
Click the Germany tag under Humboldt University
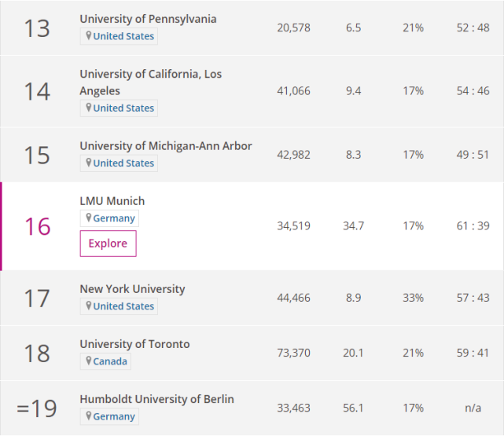tap(114, 416)
